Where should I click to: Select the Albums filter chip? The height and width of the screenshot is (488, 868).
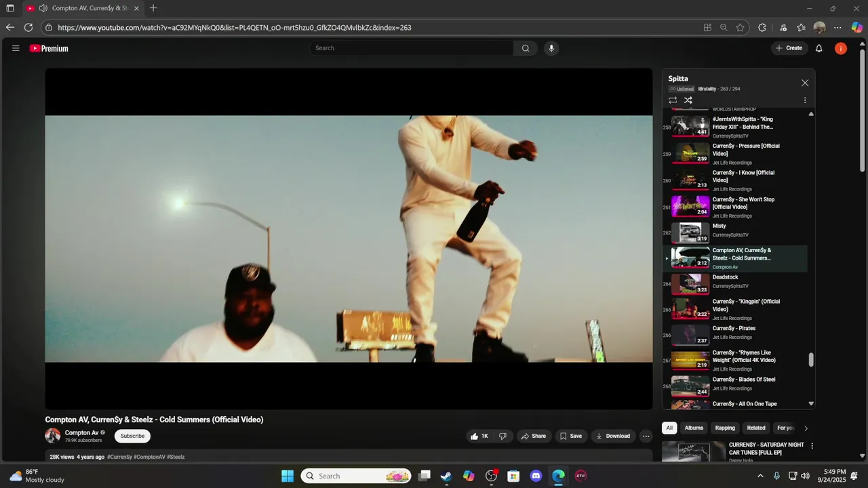click(694, 428)
